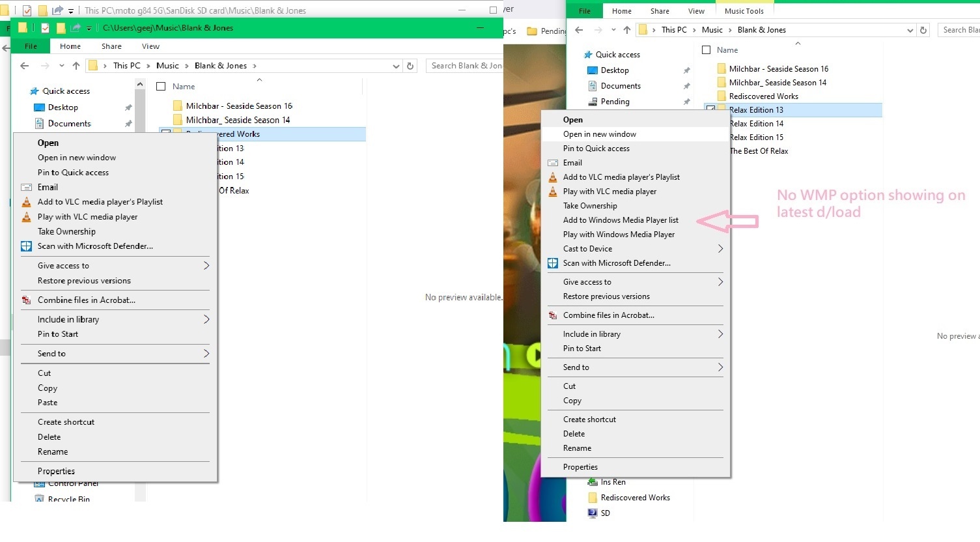Go back using the left window's back arrow

25,66
